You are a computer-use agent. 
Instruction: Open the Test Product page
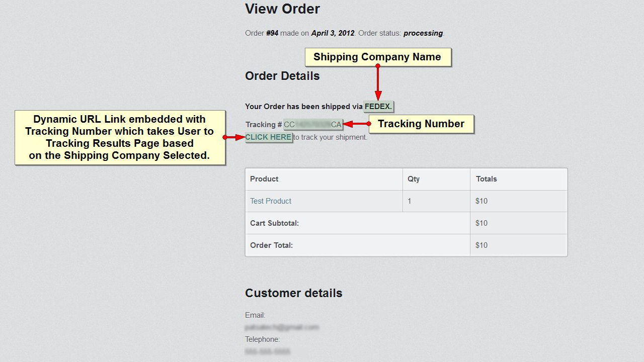[270, 201]
